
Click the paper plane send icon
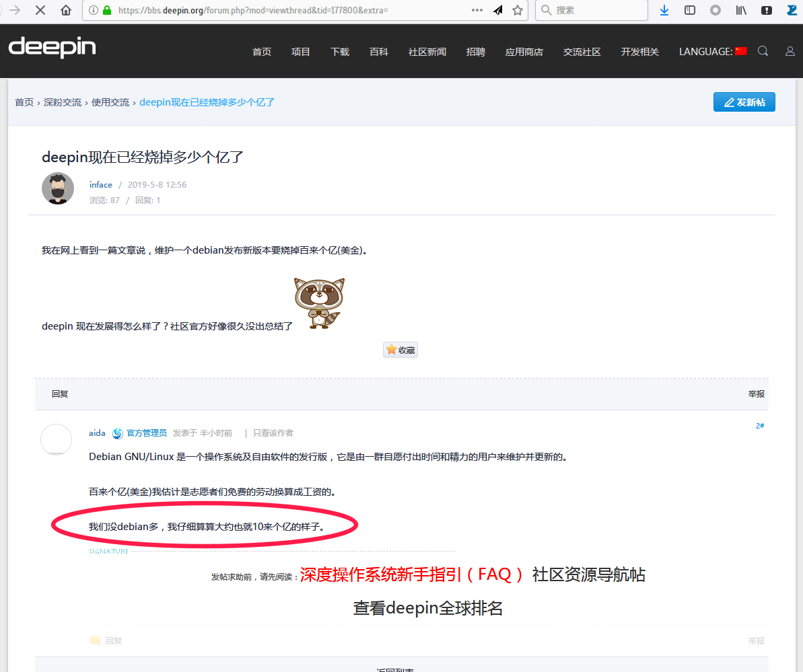498,10
